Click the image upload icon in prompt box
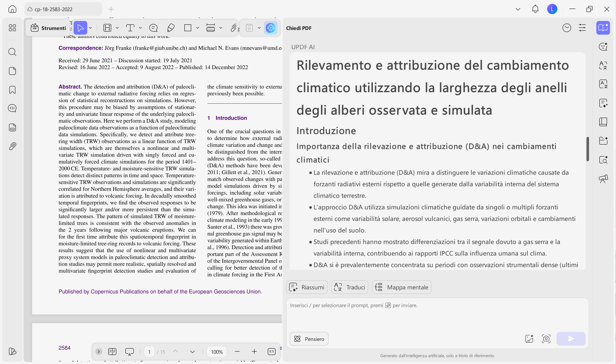 tap(529, 339)
